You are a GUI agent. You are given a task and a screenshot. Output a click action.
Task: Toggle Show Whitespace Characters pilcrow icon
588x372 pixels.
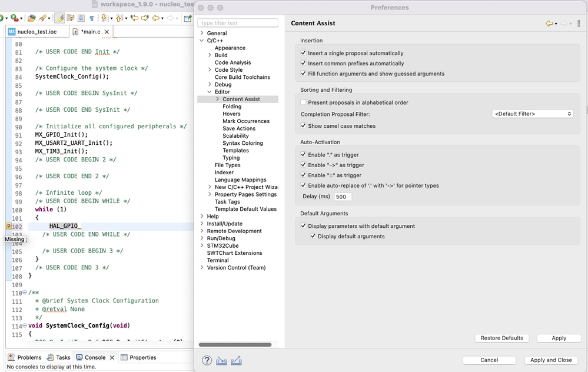coord(91,18)
